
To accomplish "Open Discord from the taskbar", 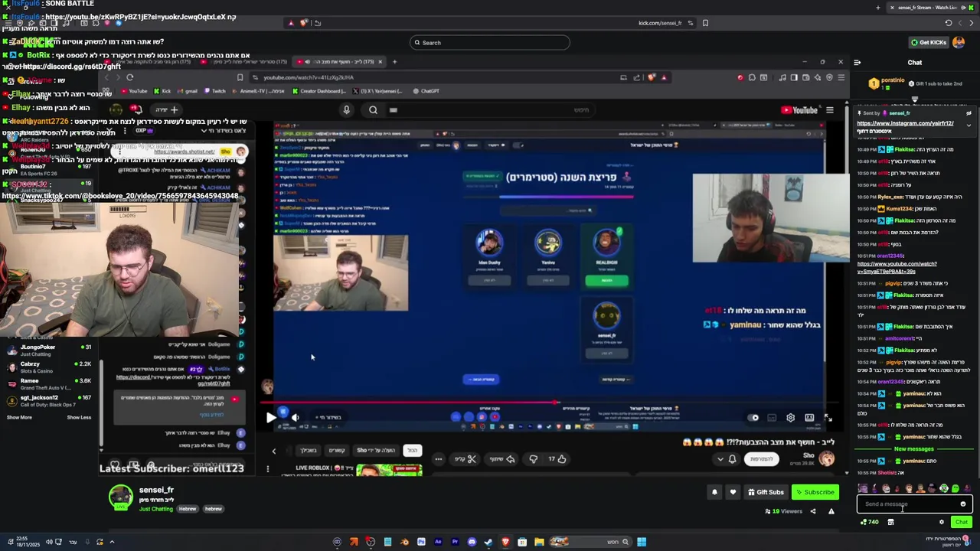I will 472,542.
